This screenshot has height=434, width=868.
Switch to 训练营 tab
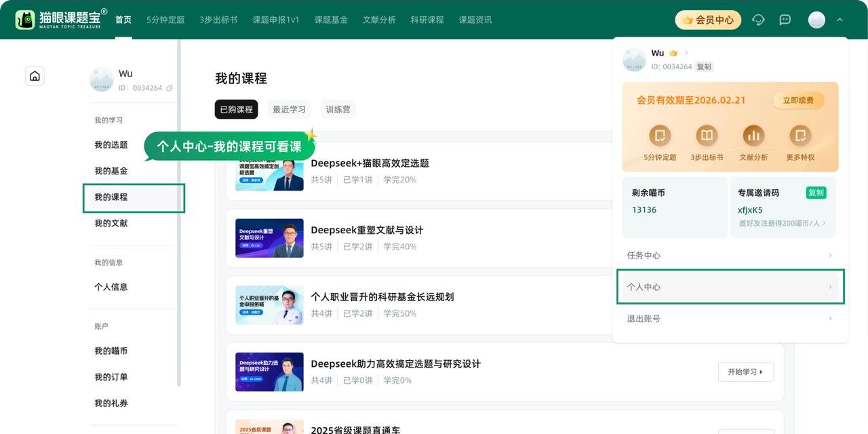[x=338, y=109]
